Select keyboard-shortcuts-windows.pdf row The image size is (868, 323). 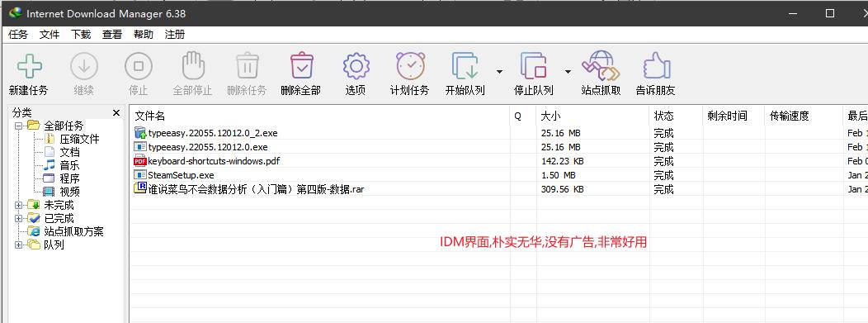[498, 161]
